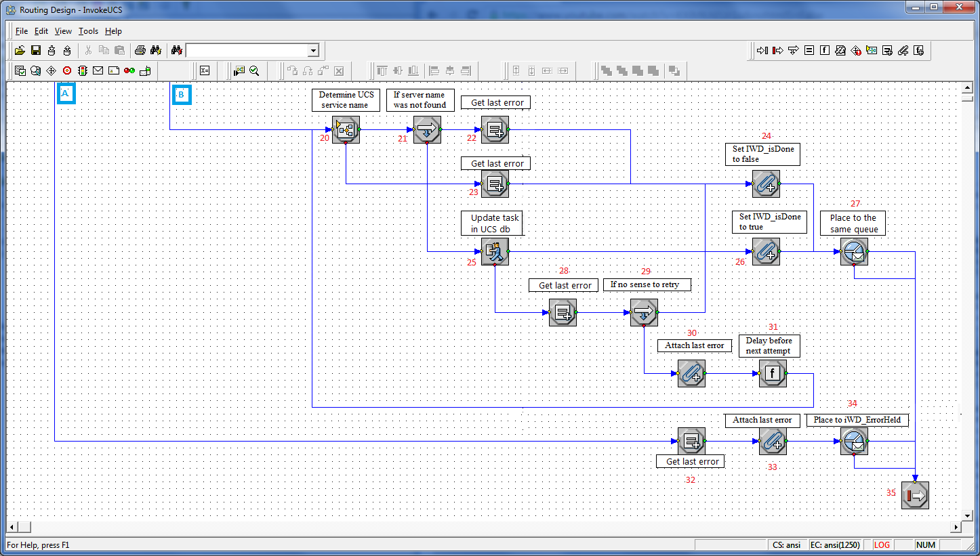Select the Function 'f' object tool

[x=825, y=50]
